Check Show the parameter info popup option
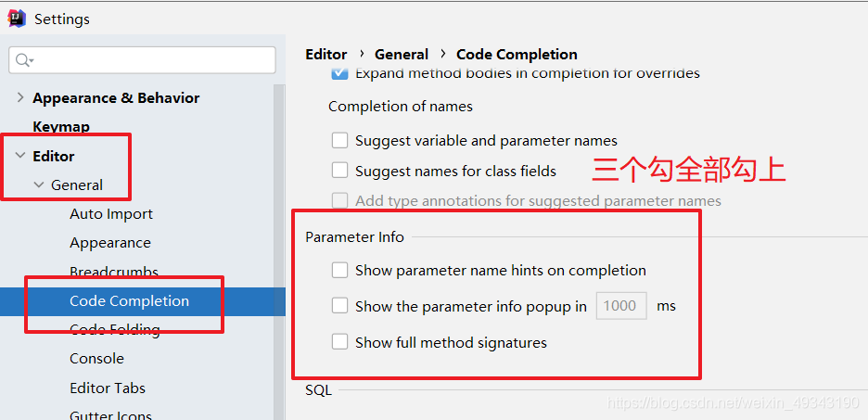Image resolution: width=868 pixels, height=420 pixels. click(339, 306)
